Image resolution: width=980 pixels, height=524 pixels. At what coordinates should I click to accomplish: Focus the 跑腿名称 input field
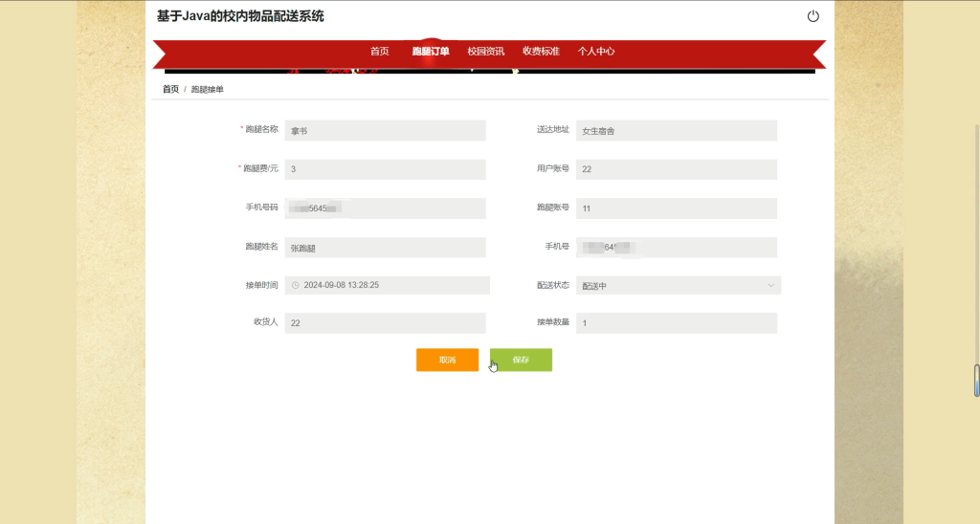[x=385, y=131]
